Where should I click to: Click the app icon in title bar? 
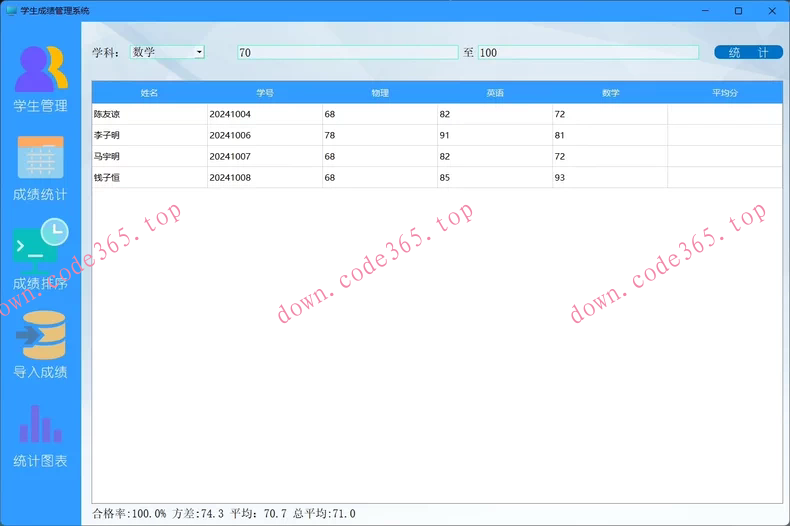click(x=11, y=10)
